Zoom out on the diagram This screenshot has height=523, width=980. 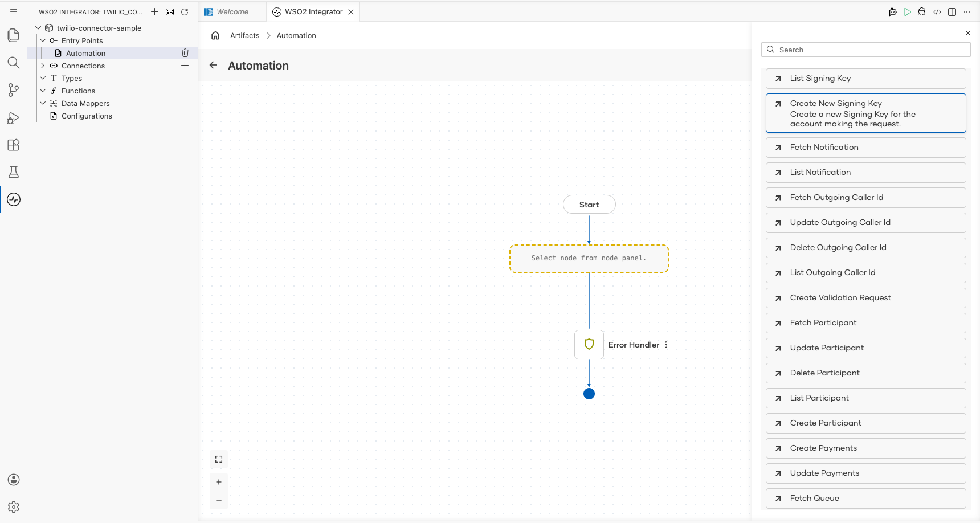pyautogui.click(x=219, y=500)
